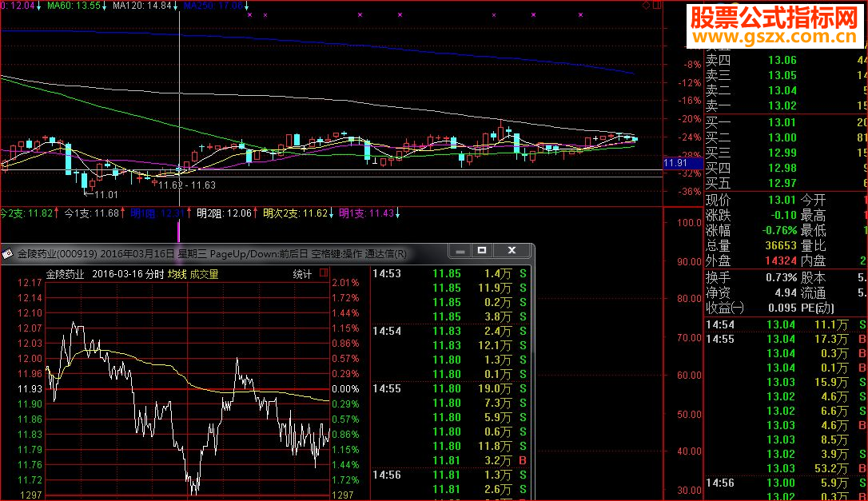Select the 买四 12.98 order book row
The height and width of the screenshot is (501, 868).
(786, 168)
